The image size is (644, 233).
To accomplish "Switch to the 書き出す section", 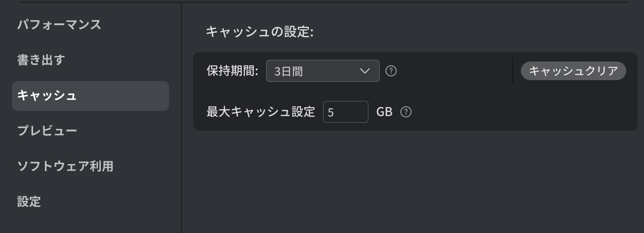I will coord(41,60).
